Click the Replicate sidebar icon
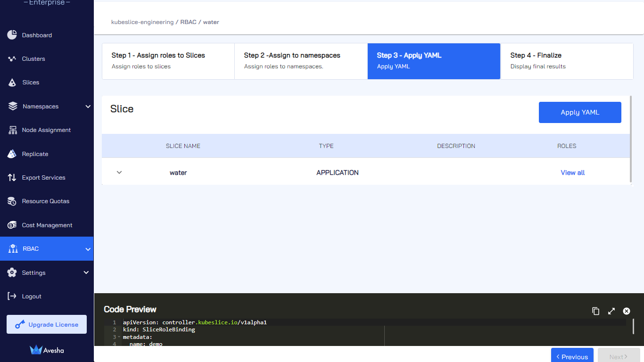Image resolution: width=644 pixels, height=362 pixels. [x=13, y=154]
